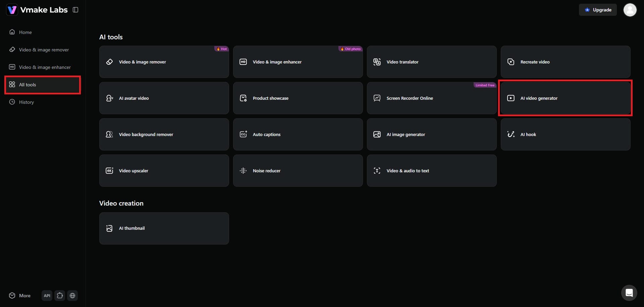Click the AI image generator card label
The image size is (644, 307).
click(x=406, y=134)
